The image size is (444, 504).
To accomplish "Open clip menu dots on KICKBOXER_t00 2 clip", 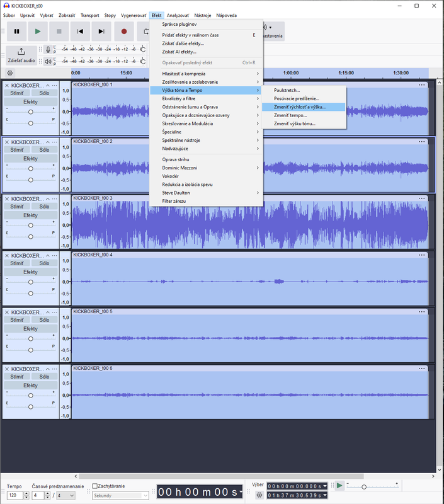I will (x=421, y=142).
